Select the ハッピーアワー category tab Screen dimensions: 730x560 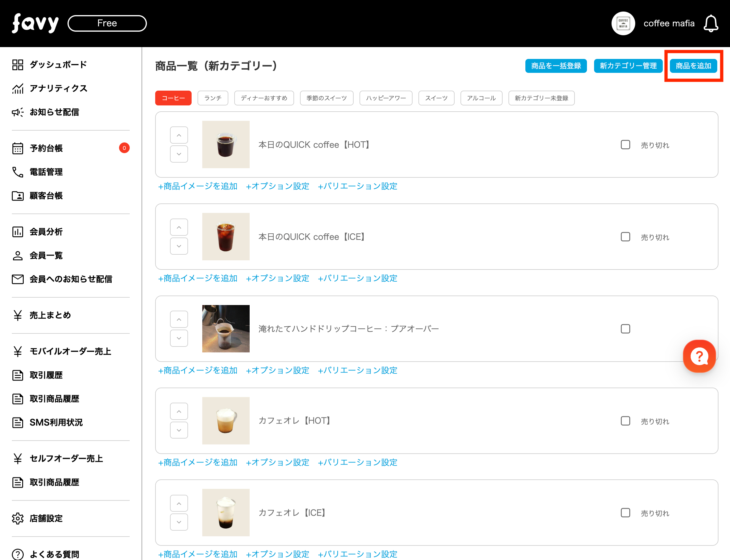386,98
